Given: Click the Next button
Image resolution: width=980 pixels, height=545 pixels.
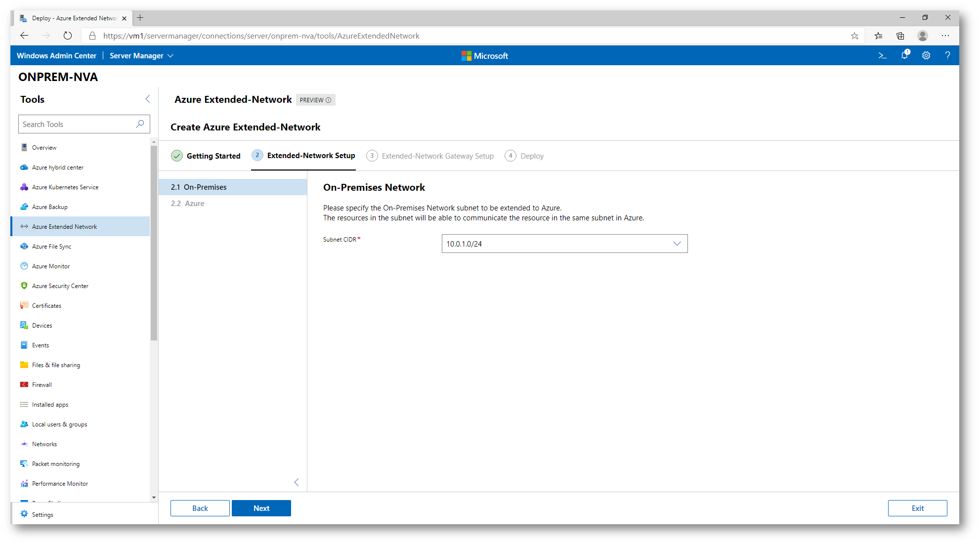Looking at the screenshot, I should 261,508.
